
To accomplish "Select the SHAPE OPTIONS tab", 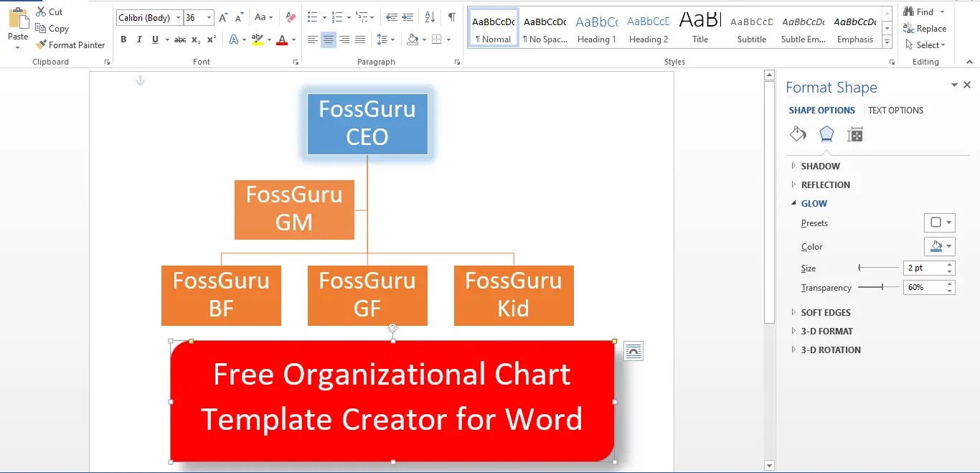I will pos(822,110).
